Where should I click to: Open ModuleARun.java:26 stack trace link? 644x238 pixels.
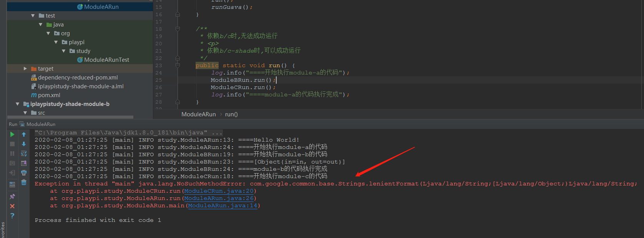click(x=219, y=198)
